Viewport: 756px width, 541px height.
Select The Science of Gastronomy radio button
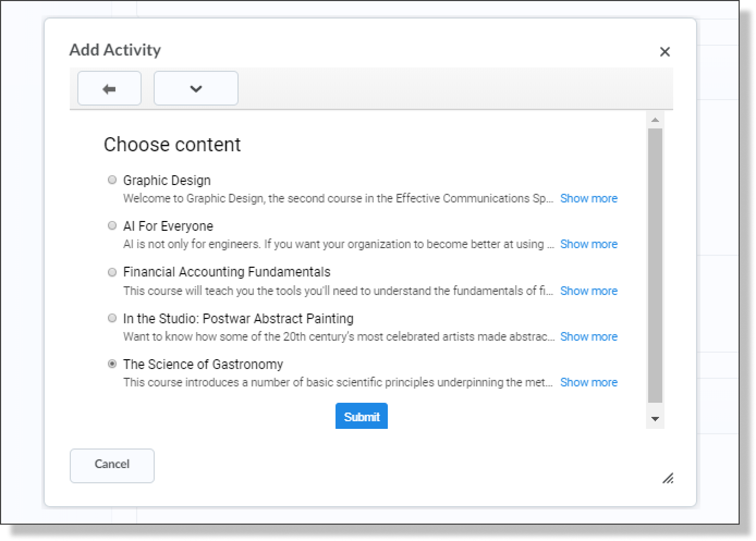(x=112, y=364)
